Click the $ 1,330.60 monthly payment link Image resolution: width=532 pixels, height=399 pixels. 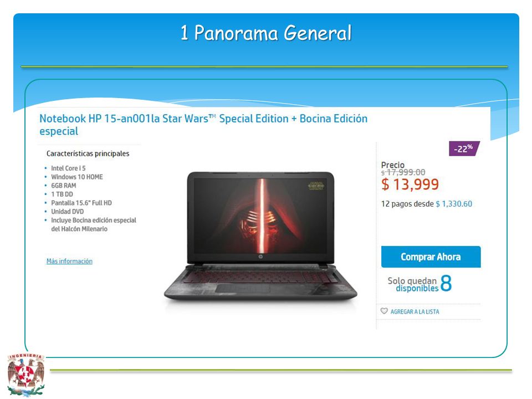(454, 203)
